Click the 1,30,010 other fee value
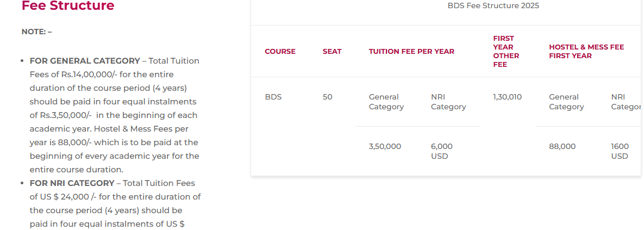644x230 pixels. click(x=507, y=97)
